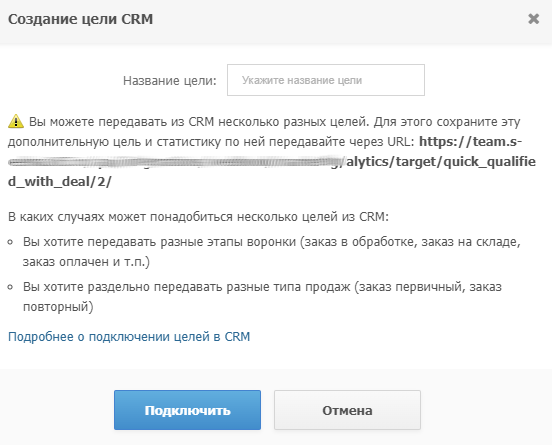The width and height of the screenshot is (552, 445).
Task: Click the blue Подключить button
Action: pos(187,410)
